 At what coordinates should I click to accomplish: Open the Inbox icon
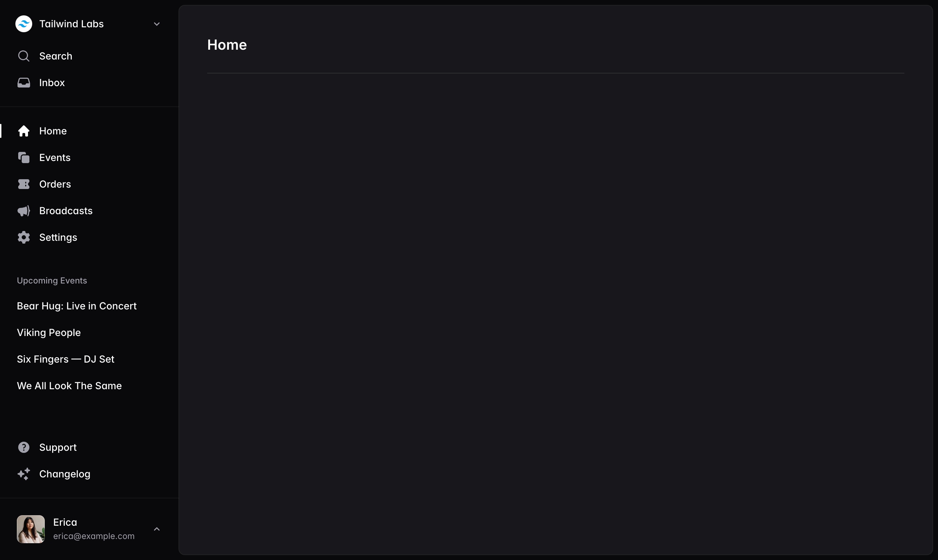point(23,83)
